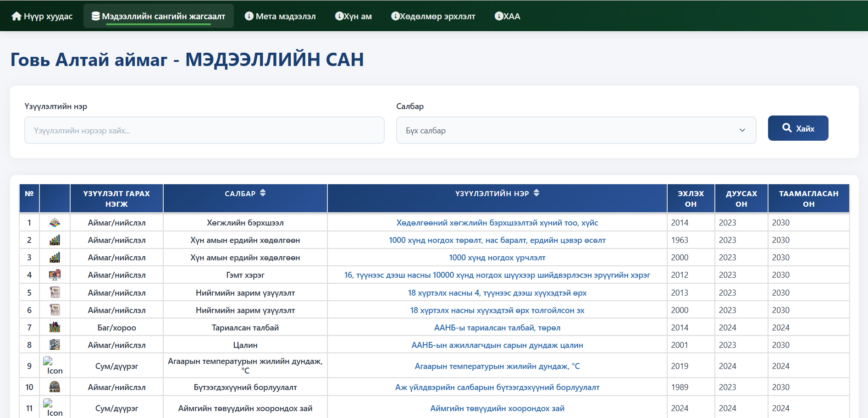868x418 pixels.
Task: Click the row 2 bar chart icon
Action: 55,240
